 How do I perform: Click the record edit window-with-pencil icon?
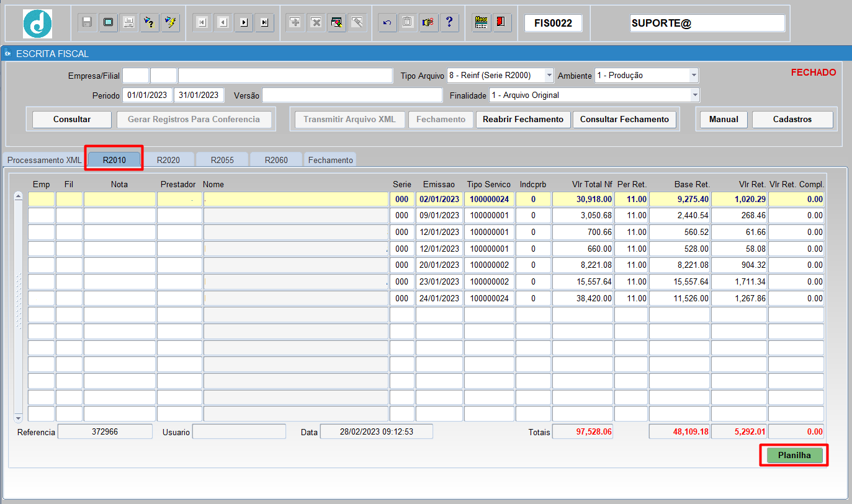coord(336,23)
